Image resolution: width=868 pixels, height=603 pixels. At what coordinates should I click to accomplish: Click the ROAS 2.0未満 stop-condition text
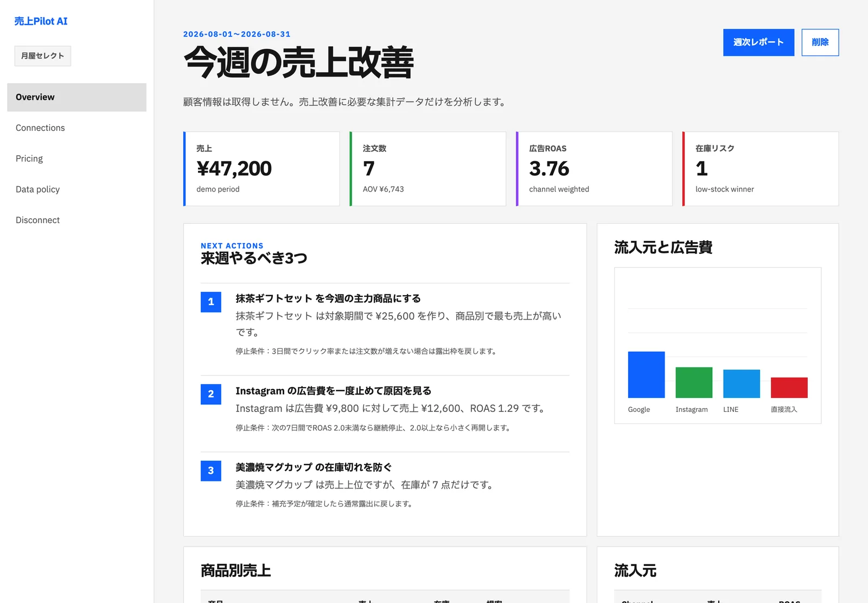373,428
